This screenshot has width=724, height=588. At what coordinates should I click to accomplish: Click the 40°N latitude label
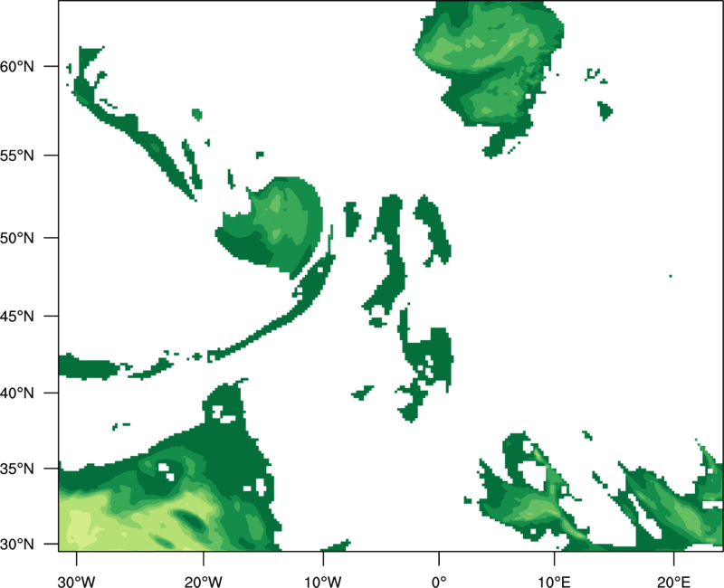(17, 394)
